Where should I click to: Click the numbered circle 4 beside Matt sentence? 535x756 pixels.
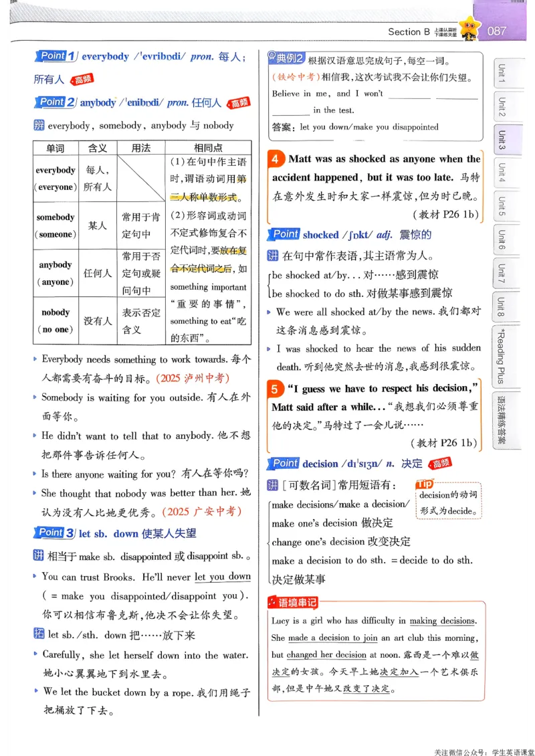pyautogui.click(x=276, y=159)
